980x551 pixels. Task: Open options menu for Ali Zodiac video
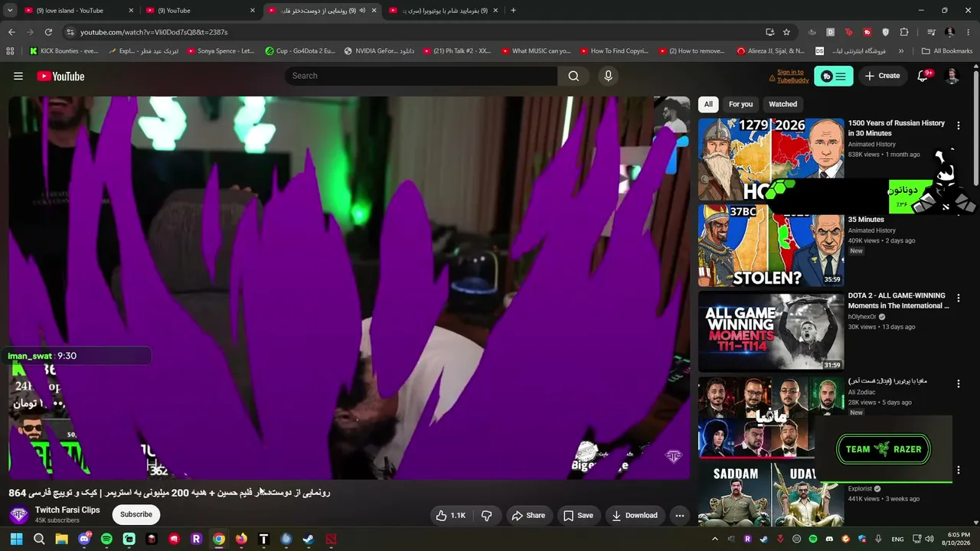[x=958, y=383]
